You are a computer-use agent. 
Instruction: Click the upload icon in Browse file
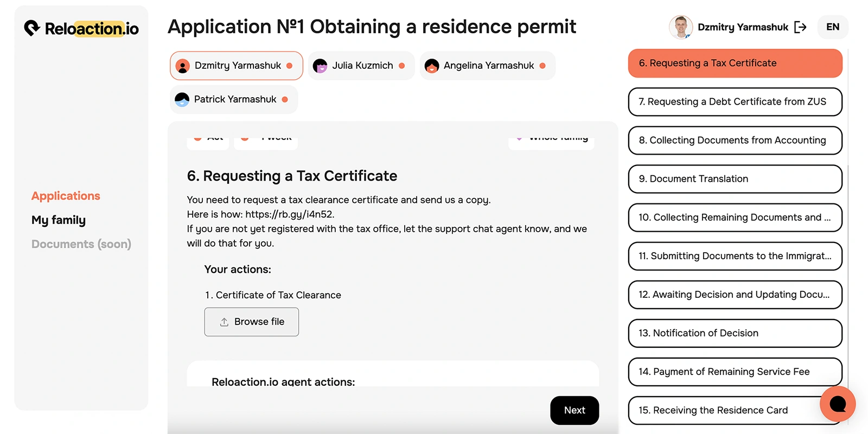(x=224, y=322)
